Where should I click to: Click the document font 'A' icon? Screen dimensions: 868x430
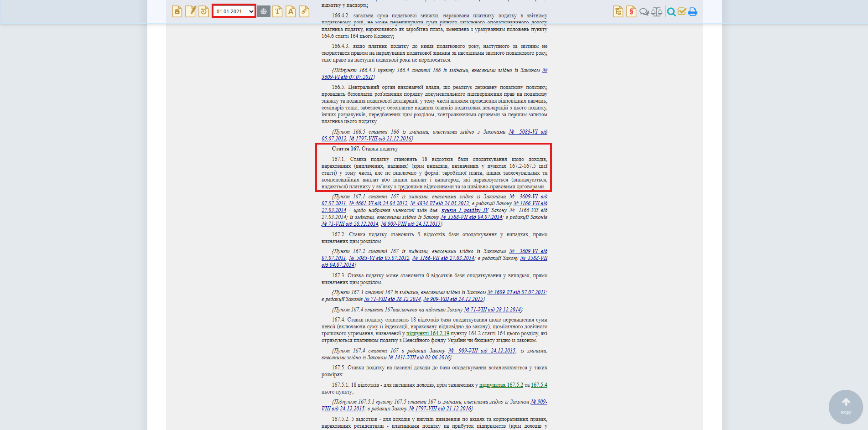pyautogui.click(x=291, y=11)
